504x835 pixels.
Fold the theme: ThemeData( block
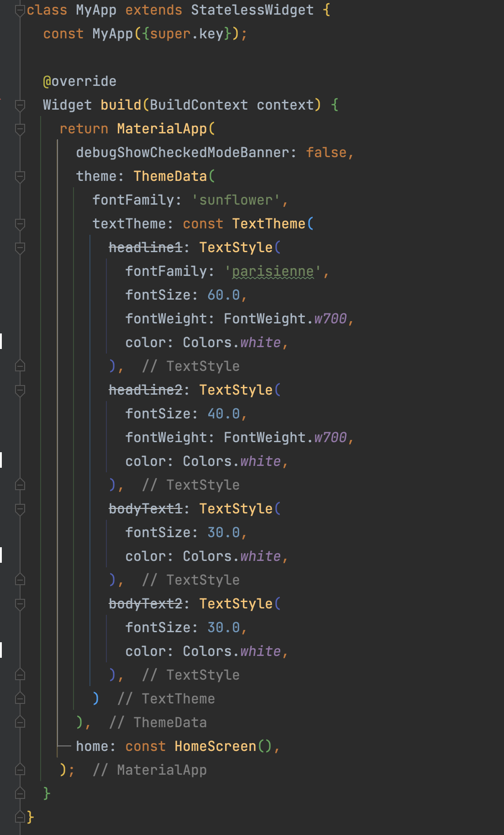[x=20, y=177]
